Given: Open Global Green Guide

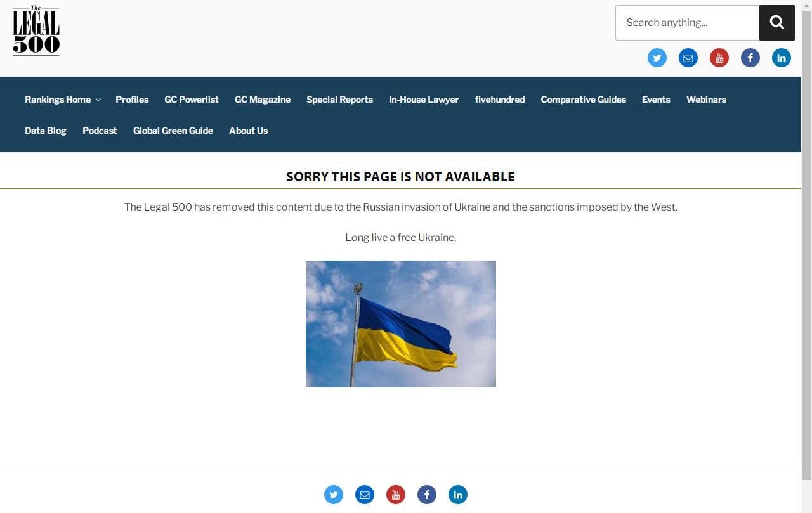Looking at the screenshot, I should tap(173, 131).
